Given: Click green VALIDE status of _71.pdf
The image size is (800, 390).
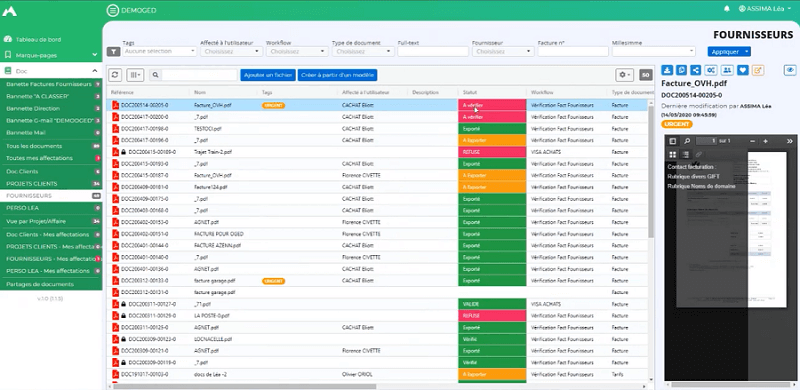Looking at the screenshot, I should tap(492, 304).
